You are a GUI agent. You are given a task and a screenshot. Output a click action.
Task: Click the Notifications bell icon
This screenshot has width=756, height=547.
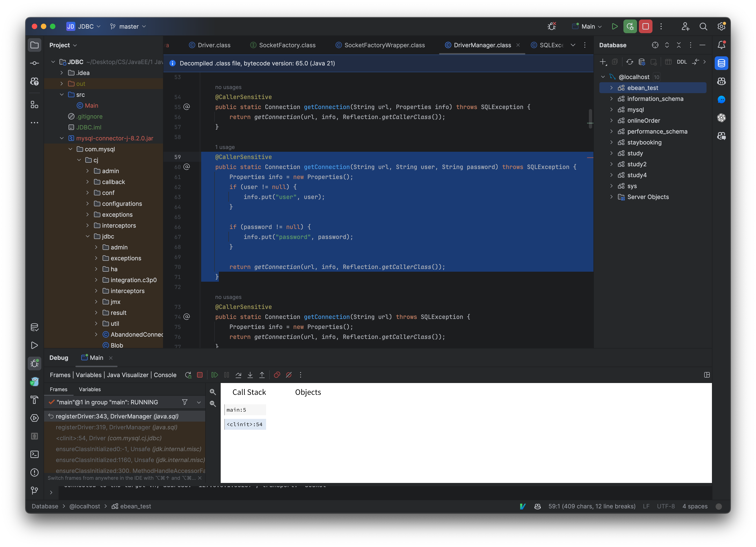pyautogui.click(x=721, y=45)
